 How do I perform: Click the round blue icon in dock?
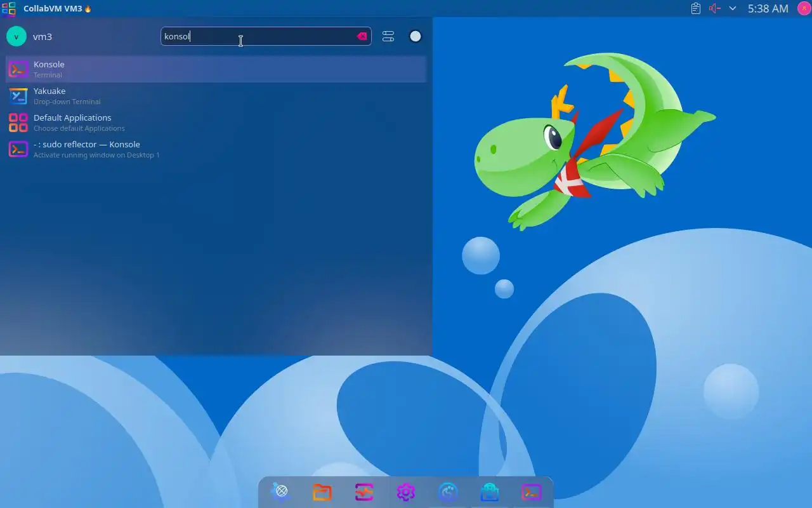[448, 491]
